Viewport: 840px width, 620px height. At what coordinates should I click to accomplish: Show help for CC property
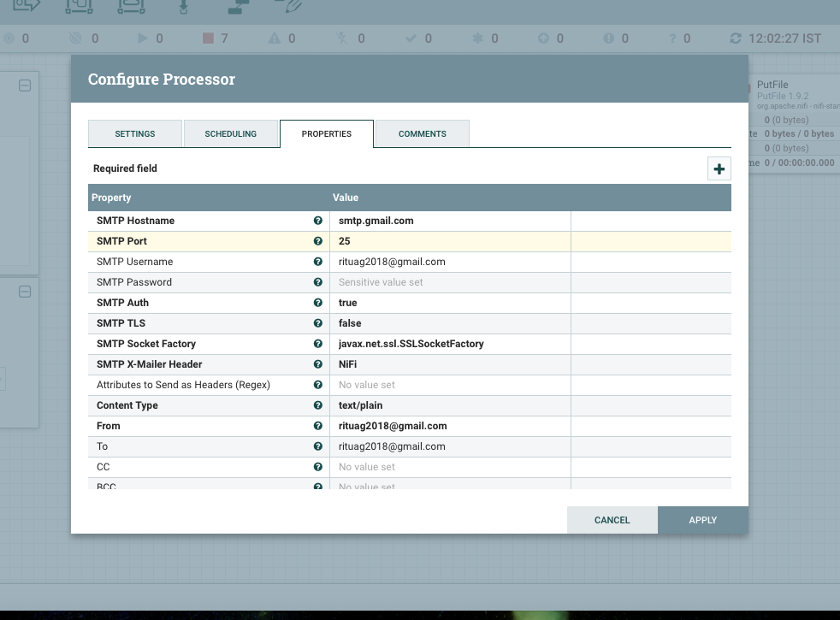coord(317,467)
